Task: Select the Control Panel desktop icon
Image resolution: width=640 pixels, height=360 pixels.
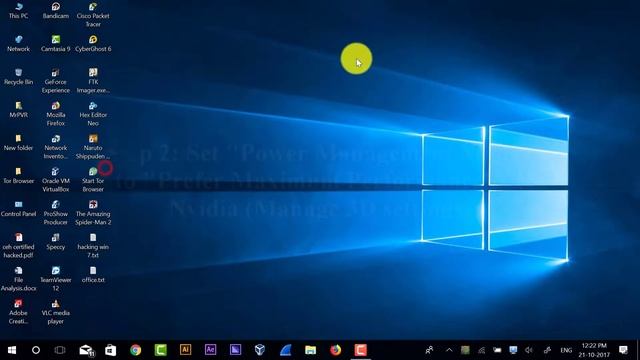Action: pyautogui.click(x=18, y=209)
